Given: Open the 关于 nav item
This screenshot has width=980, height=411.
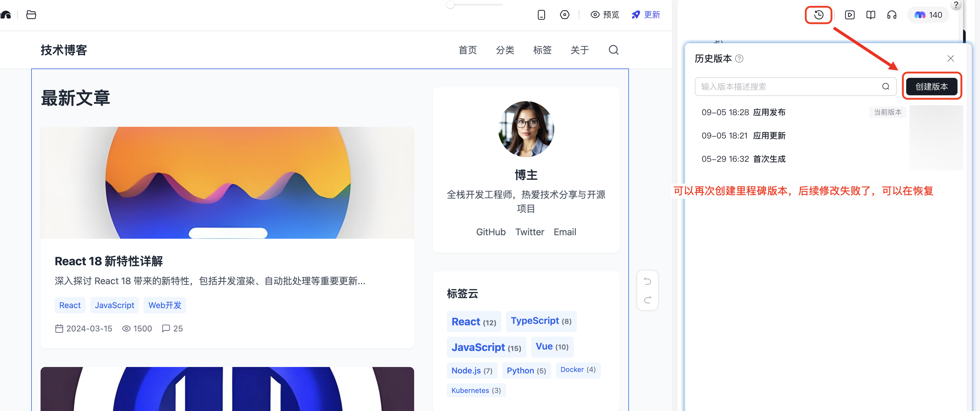Looking at the screenshot, I should 579,50.
